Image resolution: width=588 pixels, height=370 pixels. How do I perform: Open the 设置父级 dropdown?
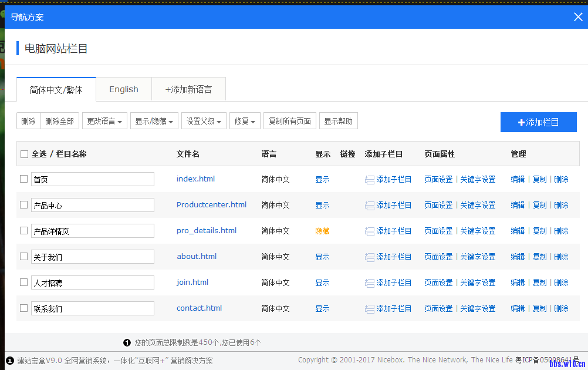click(204, 122)
